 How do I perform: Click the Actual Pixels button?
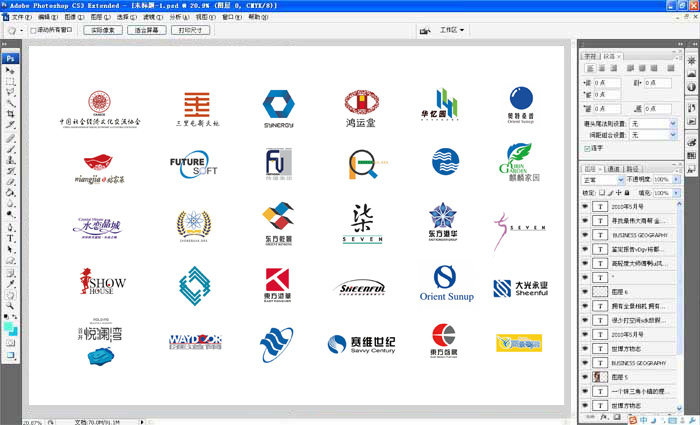pyautogui.click(x=103, y=30)
